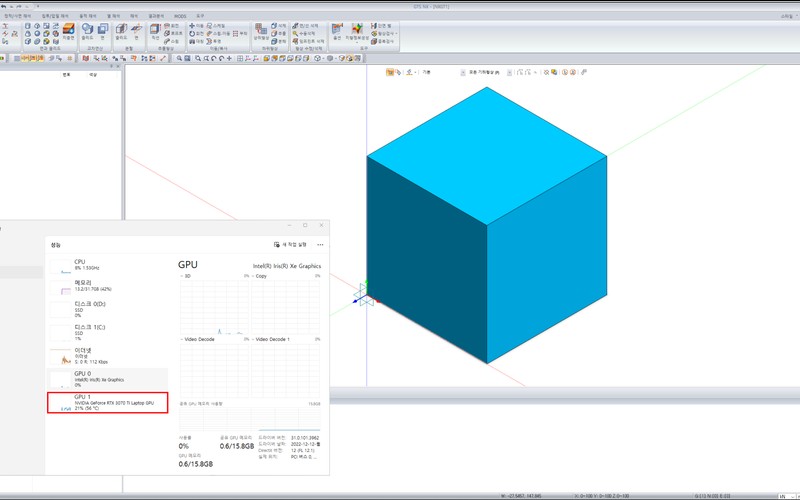Select 이더넷 in Task Manager performance list
800x500 pixels.
tap(107, 356)
